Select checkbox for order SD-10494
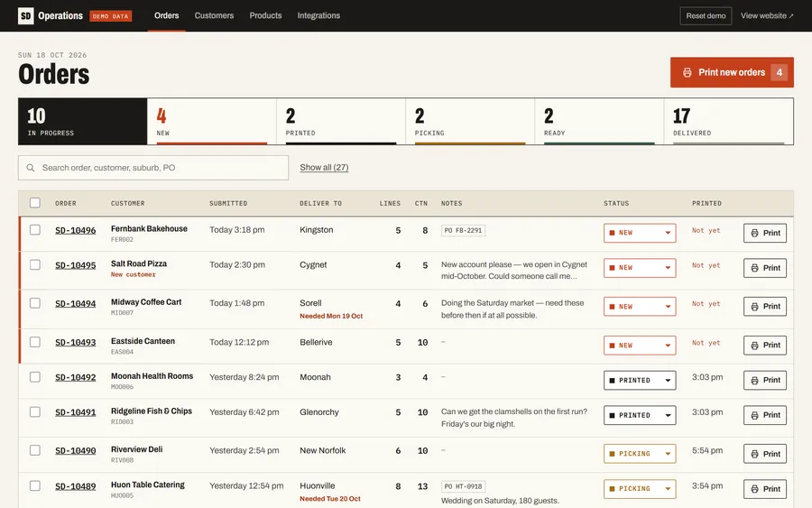The width and height of the screenshot is (812, 508). click(34, 303)
